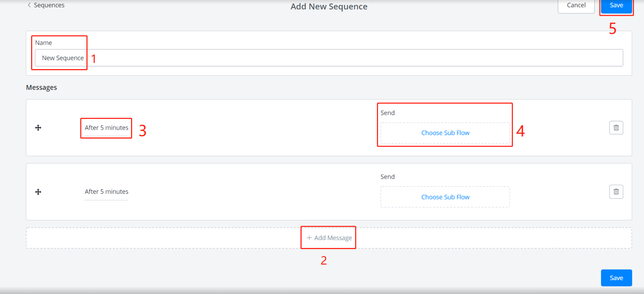Click the plus icon beside Add Message
This screenshot has height=294, width=644.
pyautogui.click(x=309, y=238)
